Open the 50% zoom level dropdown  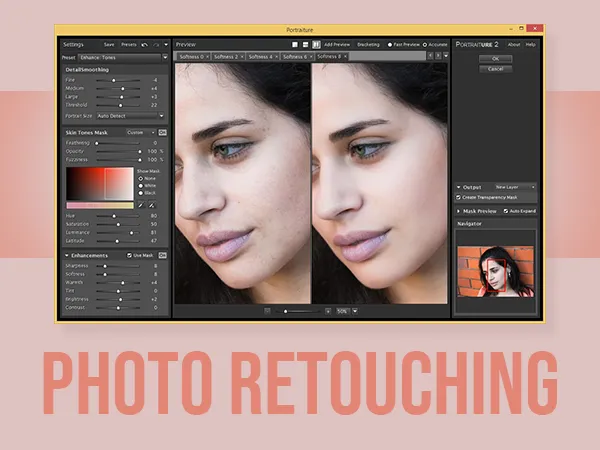pyautogui.click(x=355, y=311)
